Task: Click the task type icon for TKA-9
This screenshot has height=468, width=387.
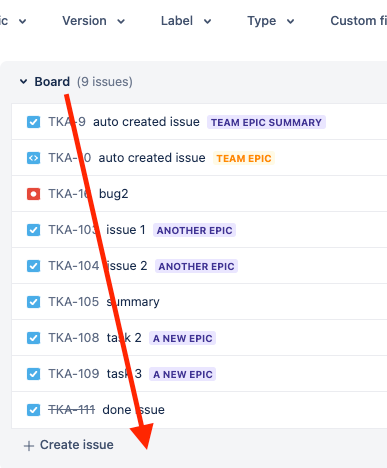Action: (33, 122)
